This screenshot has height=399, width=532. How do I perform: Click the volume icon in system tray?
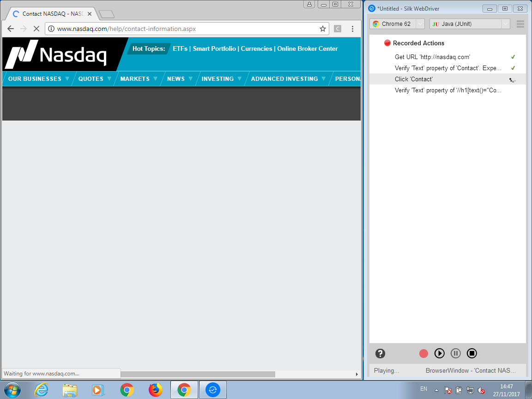point(481,391)
